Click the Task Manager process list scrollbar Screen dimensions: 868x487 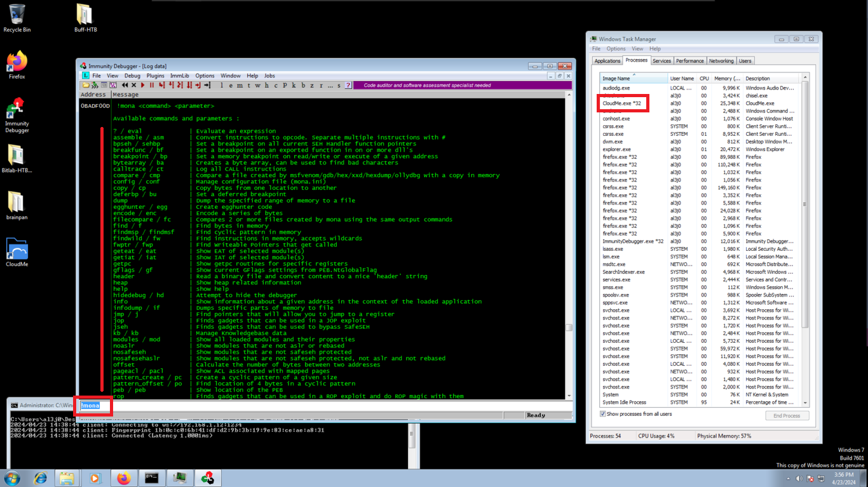pos(805,240)
